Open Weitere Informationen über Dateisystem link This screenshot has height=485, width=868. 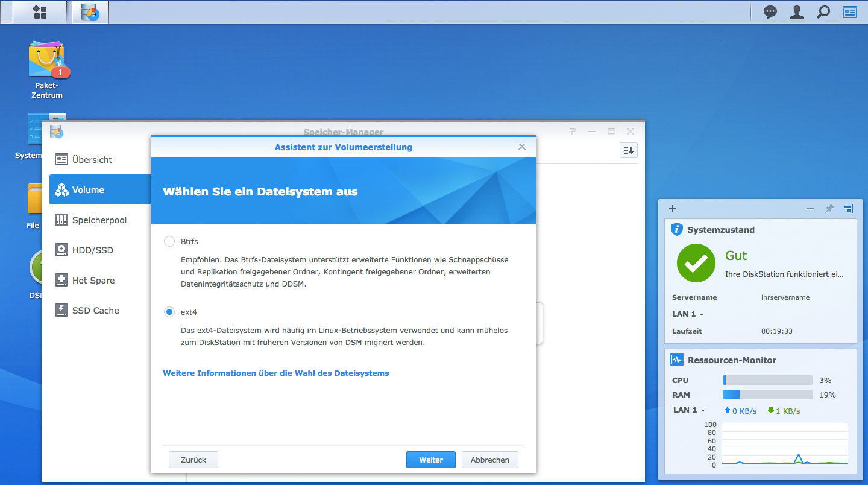click(276, 373)
